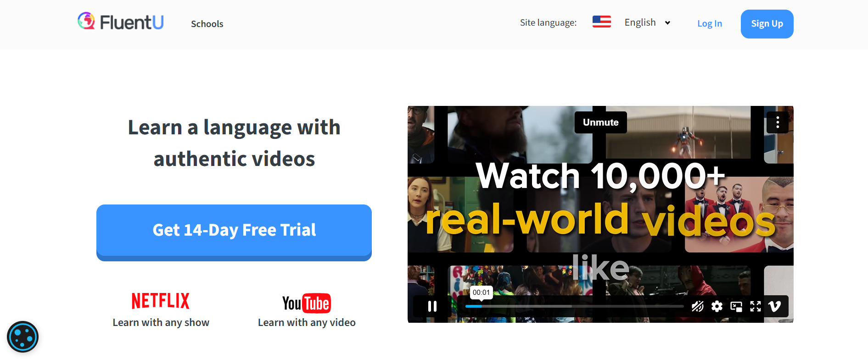Click the US flag icon
Viewport: 868px width, 359px height.
click(601, 22)
